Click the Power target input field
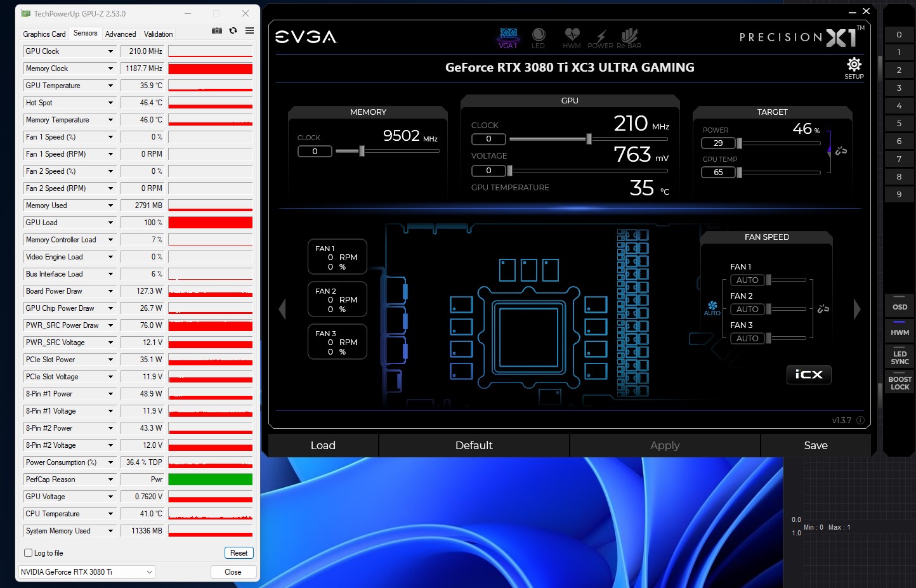The height and width of the screenshot is (588, 916). pyautogui.click(x=718, y=143)
